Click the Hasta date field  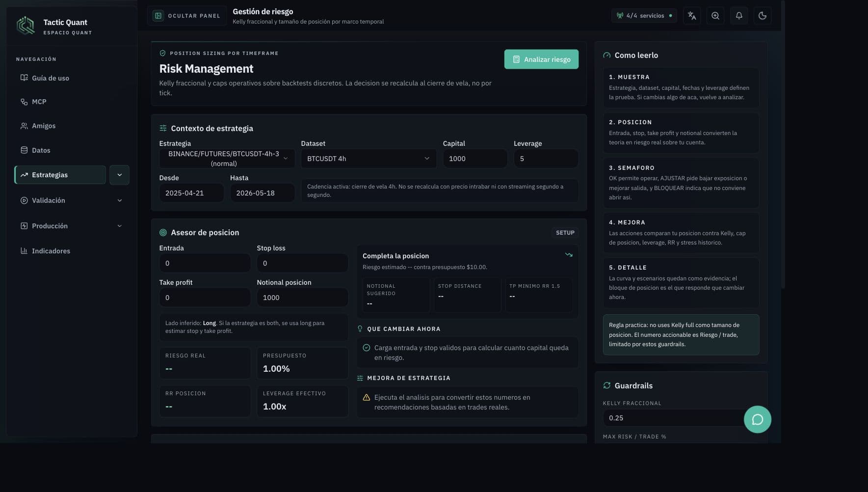click(x=263, y=193)
